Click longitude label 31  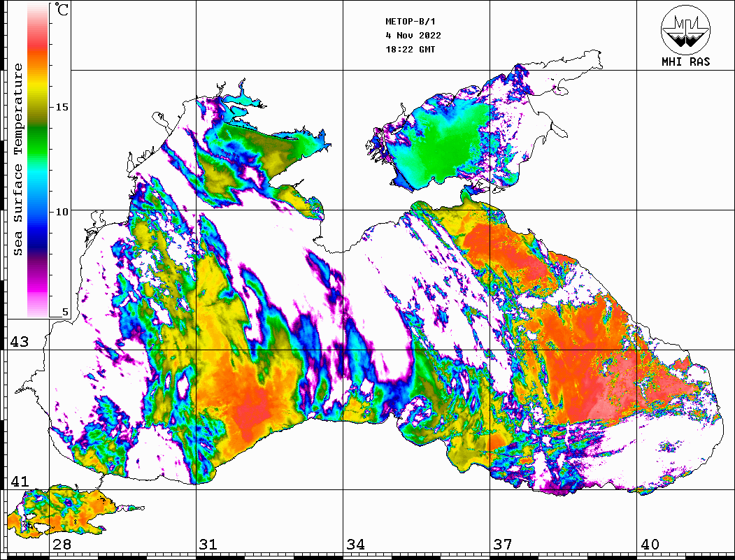(208, 544)
